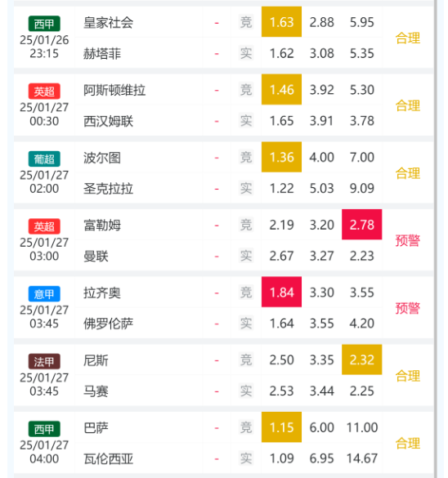Click the red 英超 badge above 03:00
Image resolution: width=448 pixels, height=478 pixels.
[44, 226]
